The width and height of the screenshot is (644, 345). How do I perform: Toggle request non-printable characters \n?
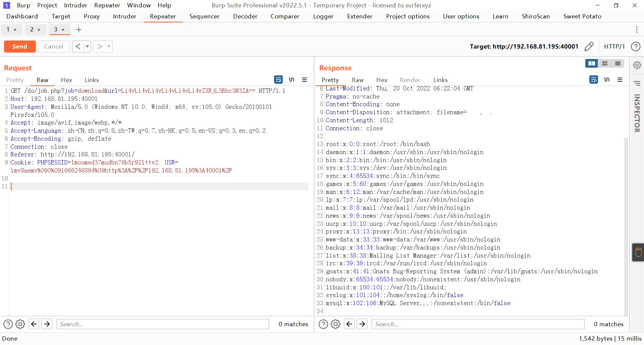[x=291, y=79]
